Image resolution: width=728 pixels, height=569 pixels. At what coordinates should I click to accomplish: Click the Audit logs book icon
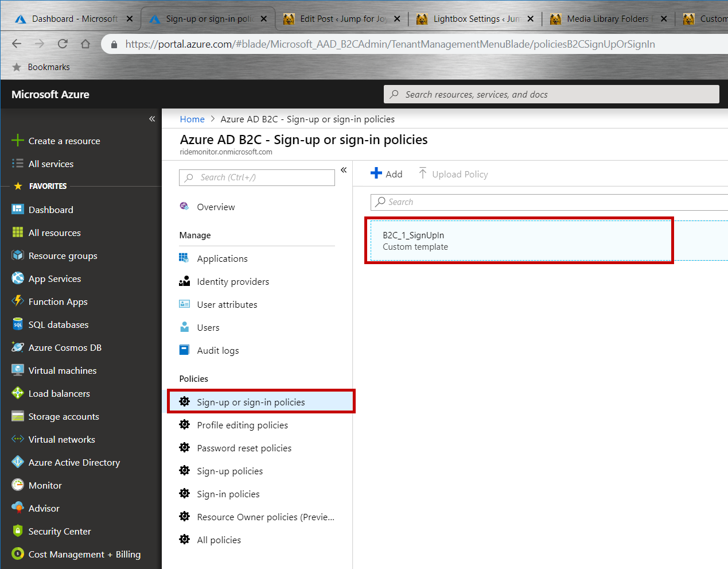(184, 350)
